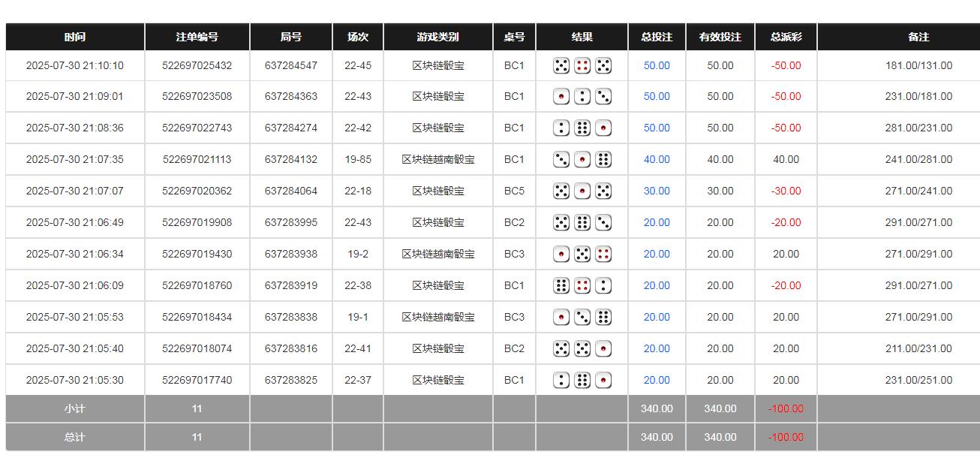This screenshot has height=464, width=980.
Task: Click the red -100.00 value in the 总计 row
Action: [x=785, y=436]
